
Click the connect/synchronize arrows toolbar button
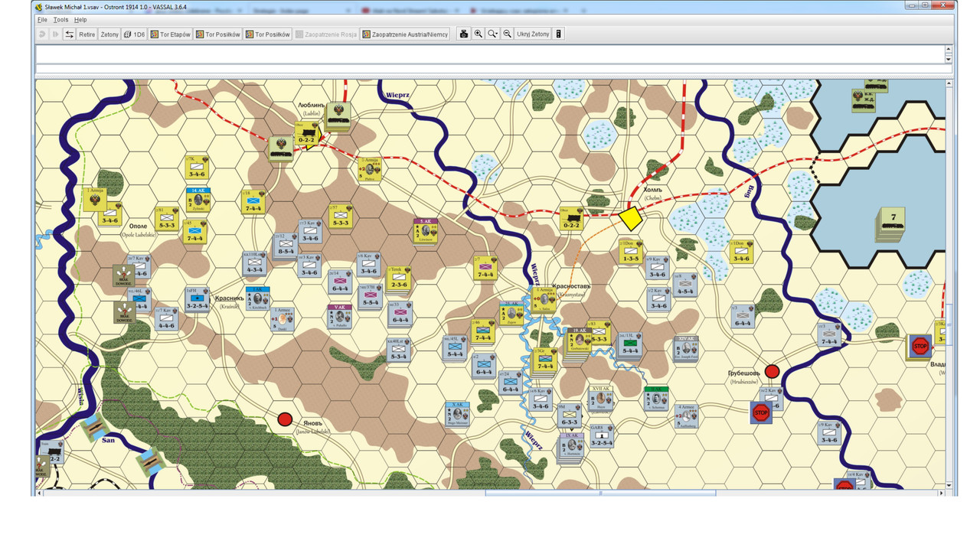[69, 34]
